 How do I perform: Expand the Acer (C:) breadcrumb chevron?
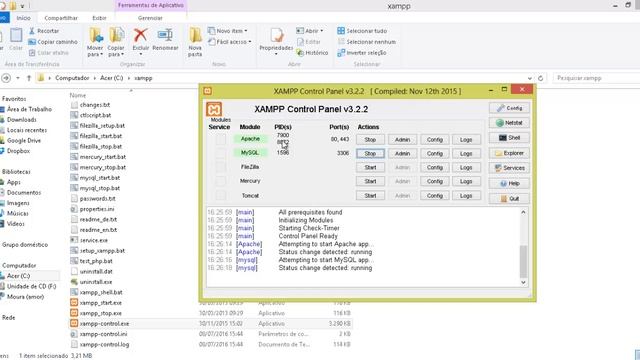128,78
